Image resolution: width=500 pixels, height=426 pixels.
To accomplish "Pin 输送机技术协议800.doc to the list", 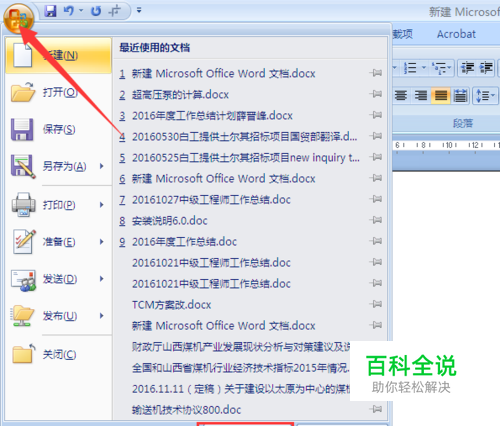I will click(376, 409).
